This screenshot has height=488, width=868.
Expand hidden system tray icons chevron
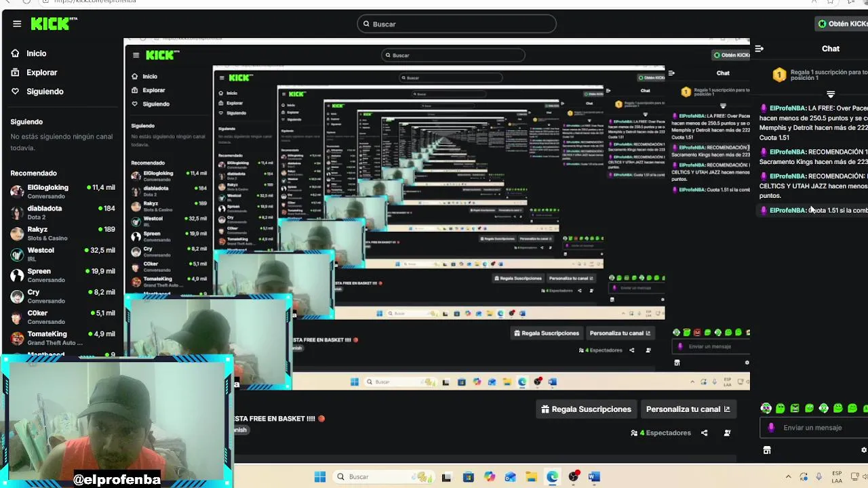pyautogui.click(x=788, y=477)
